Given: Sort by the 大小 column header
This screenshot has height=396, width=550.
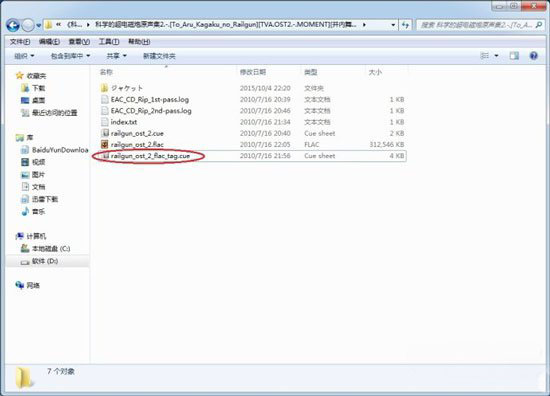Looking at the screenshot, I should pyautogui.click(x=375, y=72).
